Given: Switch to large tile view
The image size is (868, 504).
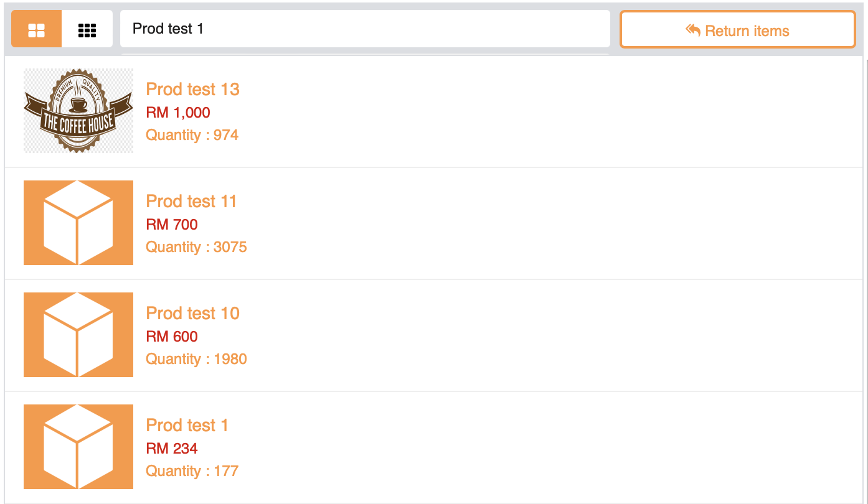Looking at the screenshot, I should pyautogui.click(x=37, y=29).
